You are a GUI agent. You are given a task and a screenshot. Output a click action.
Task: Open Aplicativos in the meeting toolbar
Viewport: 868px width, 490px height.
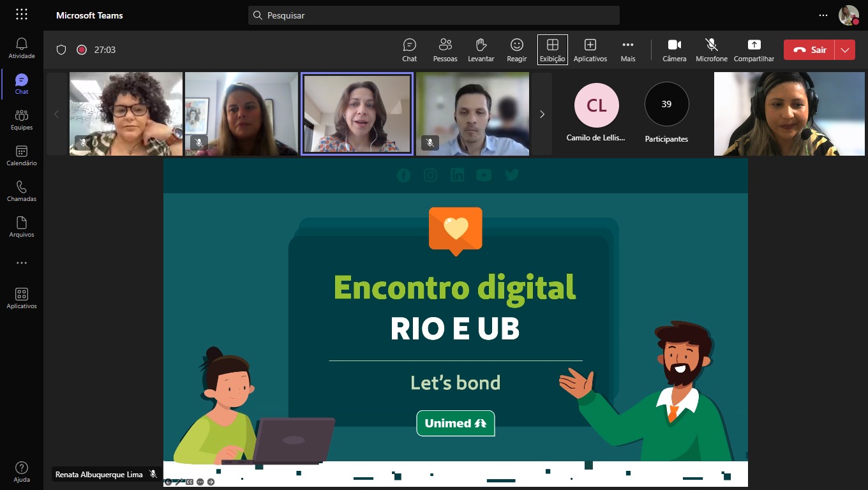590,50
